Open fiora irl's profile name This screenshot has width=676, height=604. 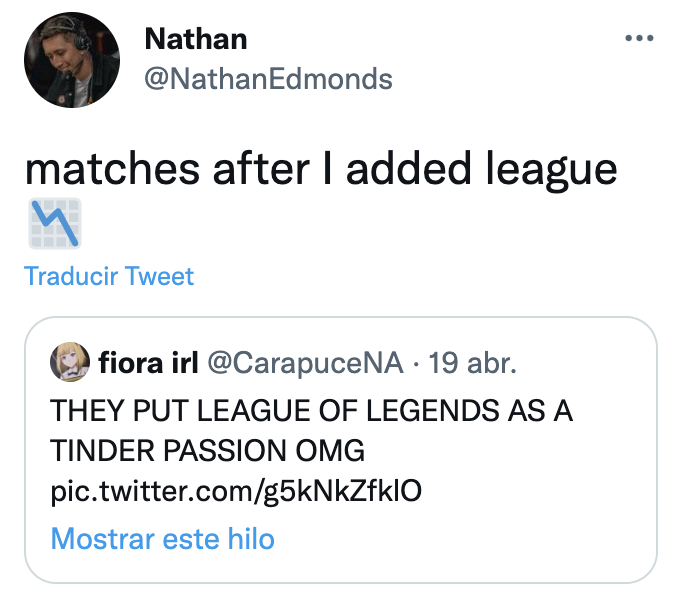[148, 362]
